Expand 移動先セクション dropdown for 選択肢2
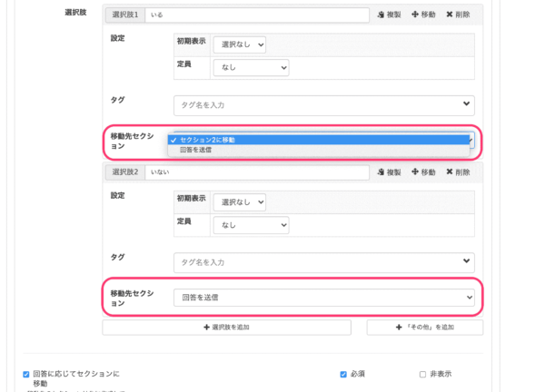This screenshot has width=545, height=392. [323, 297]
